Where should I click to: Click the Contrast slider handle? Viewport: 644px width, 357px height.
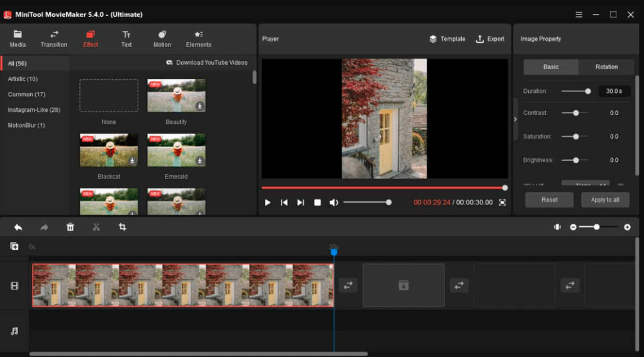click(575, 113)
